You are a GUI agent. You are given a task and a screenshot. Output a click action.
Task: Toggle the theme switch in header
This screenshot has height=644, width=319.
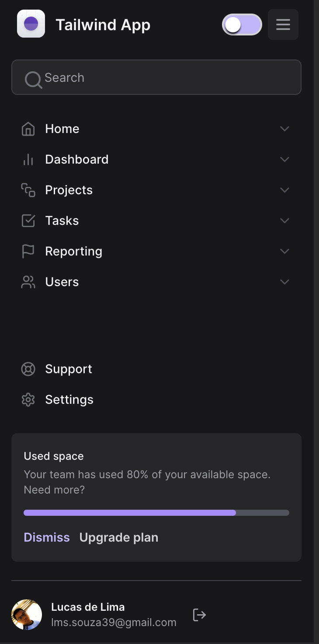point(242,24)
